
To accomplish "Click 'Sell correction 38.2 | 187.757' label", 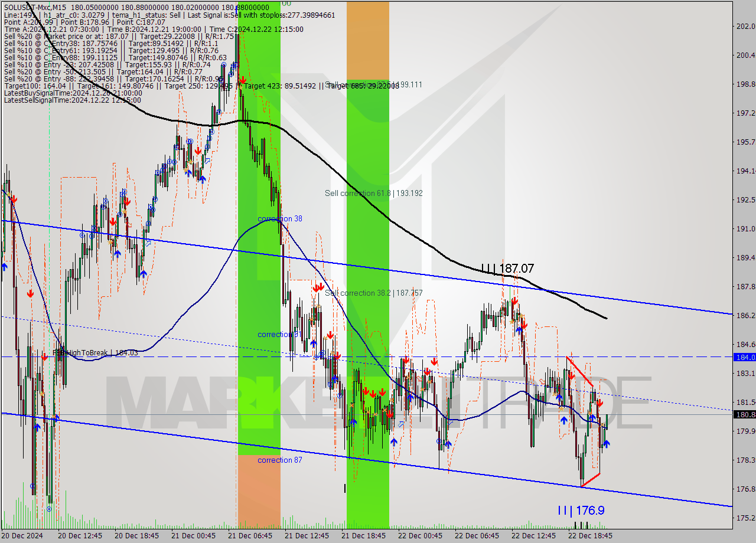I will tap(374, 293).
